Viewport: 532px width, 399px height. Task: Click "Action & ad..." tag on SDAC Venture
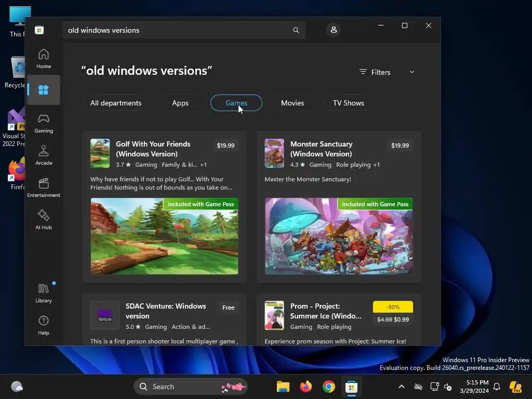pyautogui.click(x=191, y=327)
